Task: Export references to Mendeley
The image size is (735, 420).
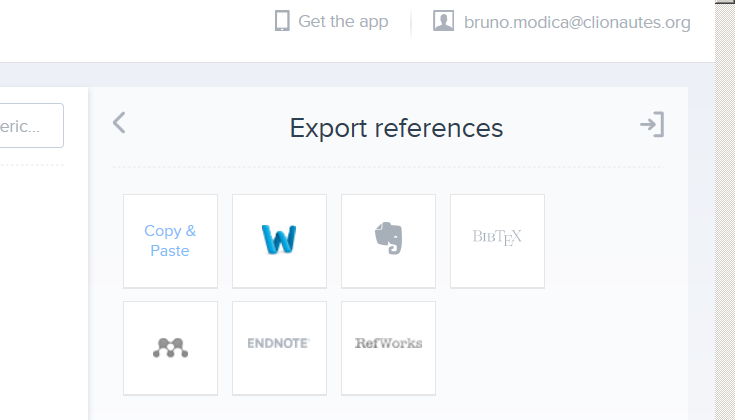Action: 170,348
